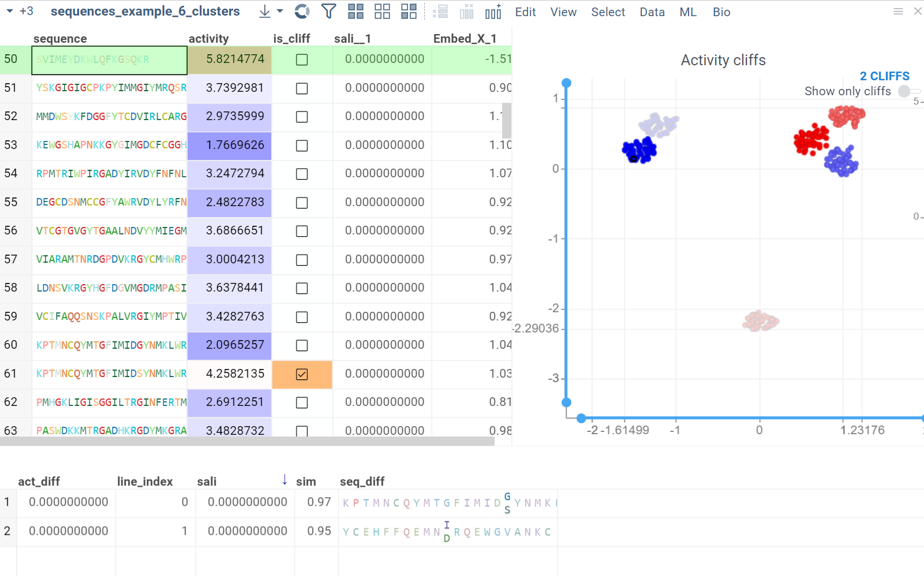Deselect all rows with the empty-grid icon
Viewport: 924px width, 578px height.
[x=382, y=11]
